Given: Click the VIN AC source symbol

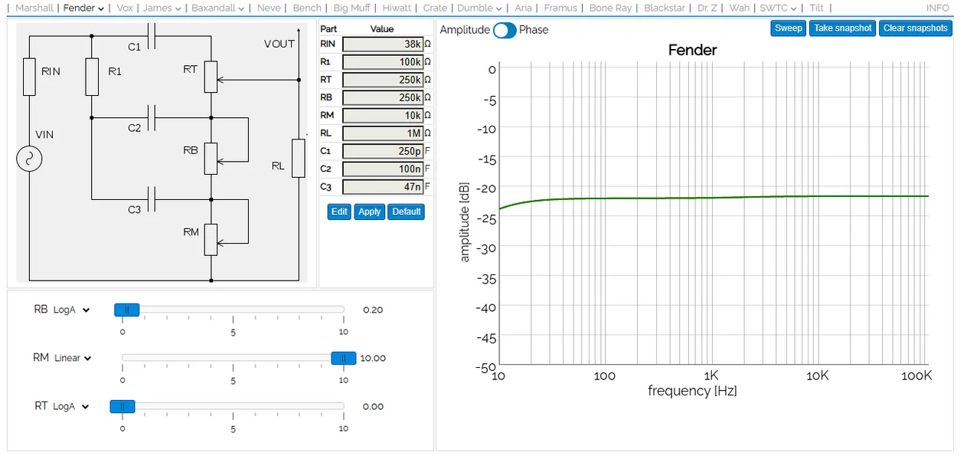Looking at the screenshot, I should pyautogui.click(x=29, y=159).
